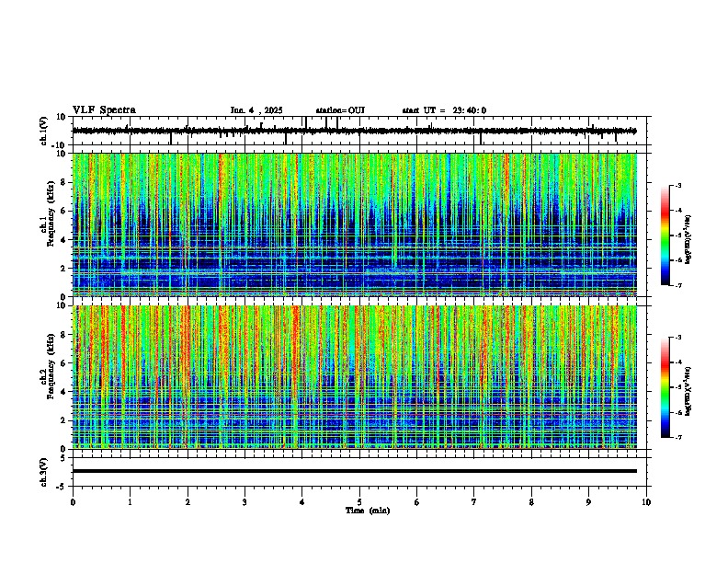This screenshot has height=563, width=728.
Task: Click the '3' tick on Time axis
Action: click(245, 502)
